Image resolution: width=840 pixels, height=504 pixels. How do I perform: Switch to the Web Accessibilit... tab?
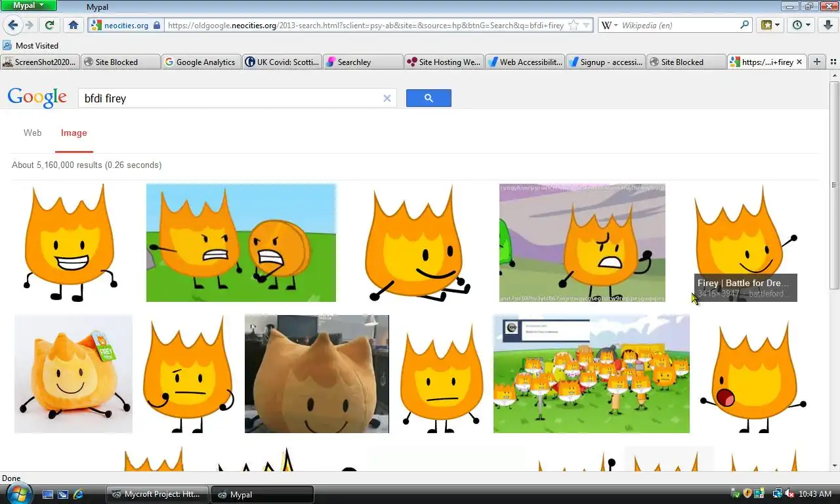coord(524,62)
